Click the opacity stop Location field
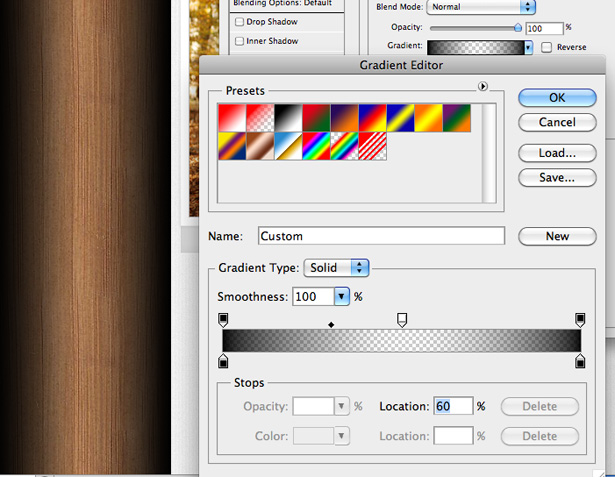The height and width of the screenshot is (477, 615). pos(453,406)
